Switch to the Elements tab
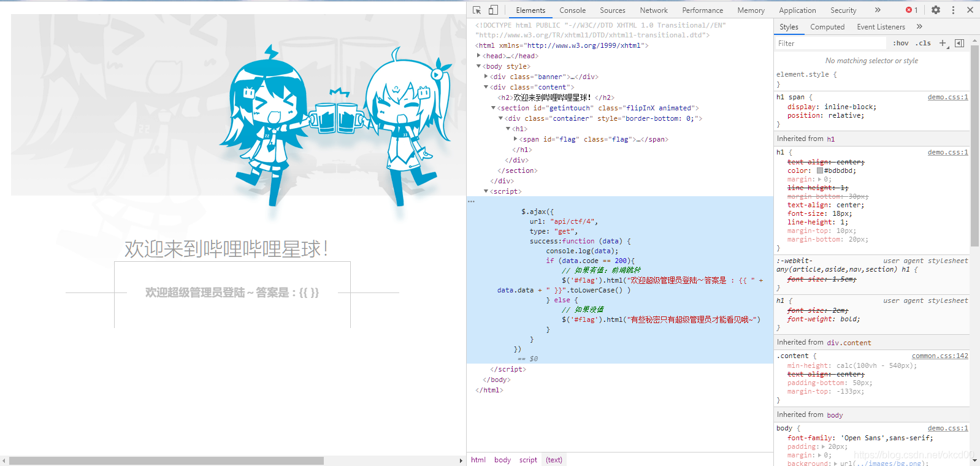 pyautogui.click(x=530, y=10)
